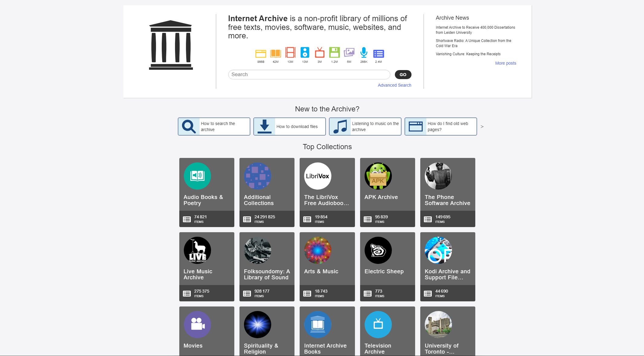Open the Video film reel icon
This screenshot has width=644, height=356.
coord(290,53)
